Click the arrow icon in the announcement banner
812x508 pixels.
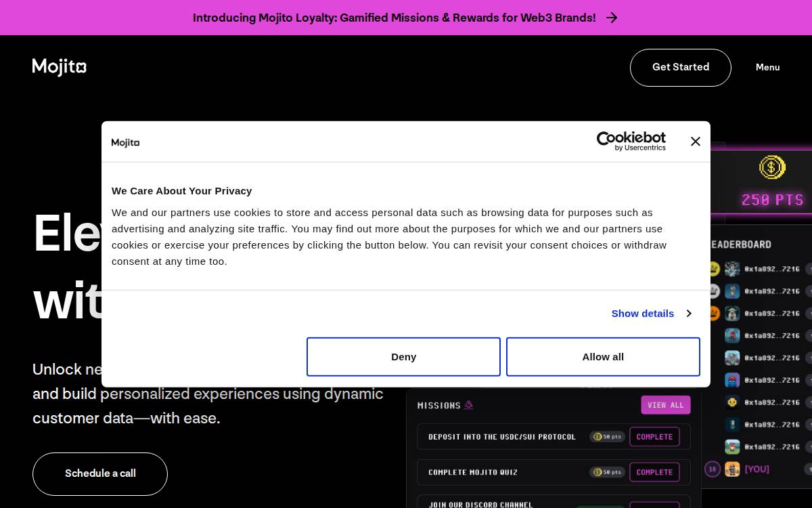pyautogui.click(x=612, y=18)
